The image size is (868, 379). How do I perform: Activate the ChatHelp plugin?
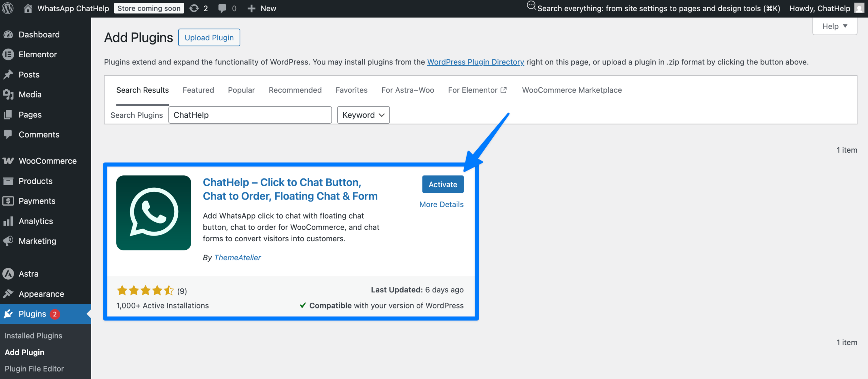coord(443,184)
